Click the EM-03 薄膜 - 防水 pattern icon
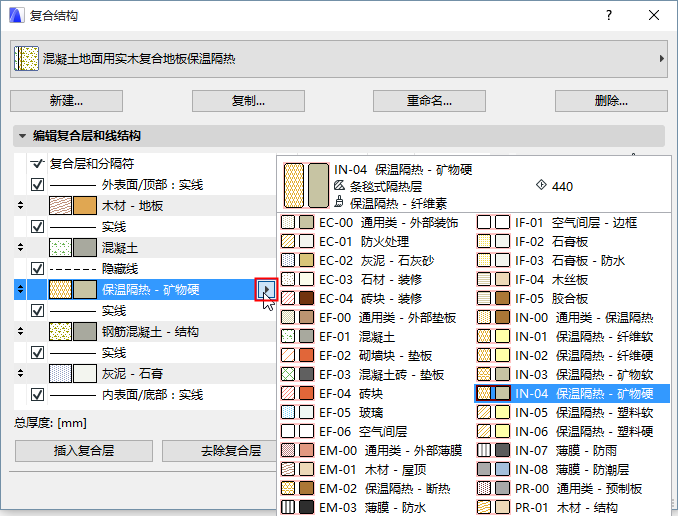678x516 pixels. coord(288,508)
